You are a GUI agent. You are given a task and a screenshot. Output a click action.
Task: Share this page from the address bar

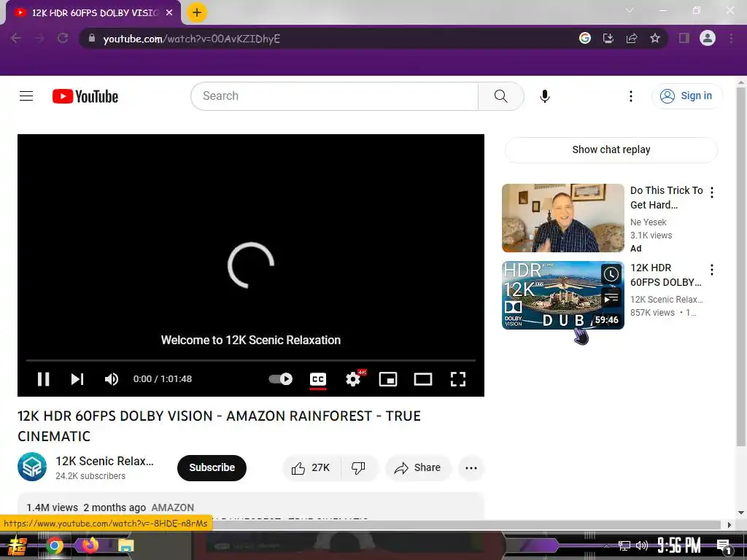click(x=632, y=38)
